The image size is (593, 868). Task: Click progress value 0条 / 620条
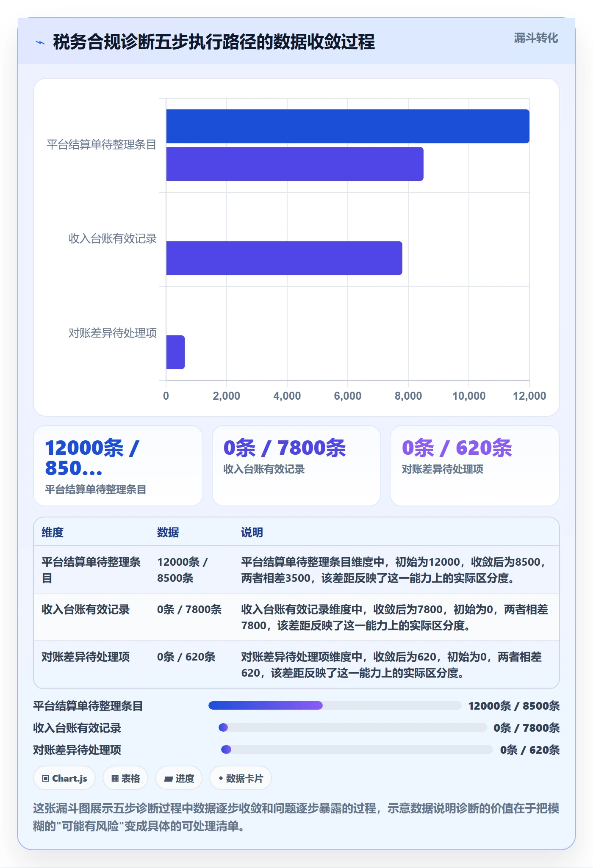(530, 750)
